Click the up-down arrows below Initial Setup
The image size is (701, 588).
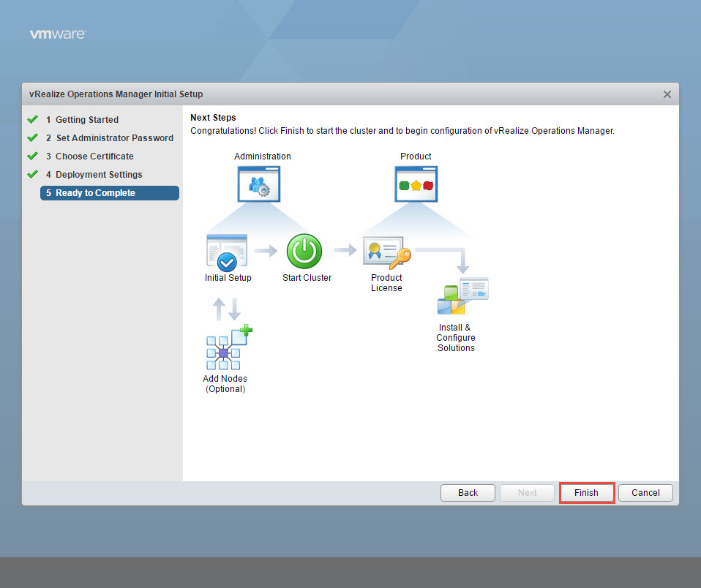coord(227,309)
